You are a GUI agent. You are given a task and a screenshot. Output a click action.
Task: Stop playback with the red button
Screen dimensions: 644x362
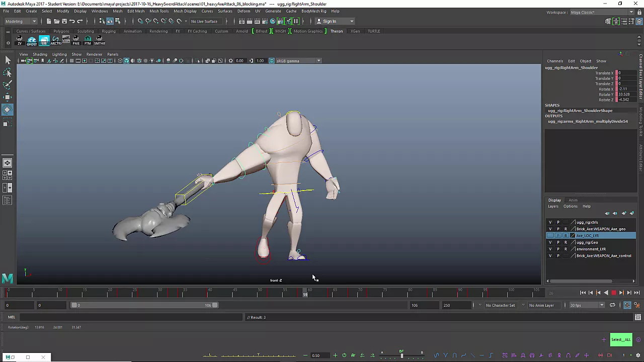[x=613, y=293]
